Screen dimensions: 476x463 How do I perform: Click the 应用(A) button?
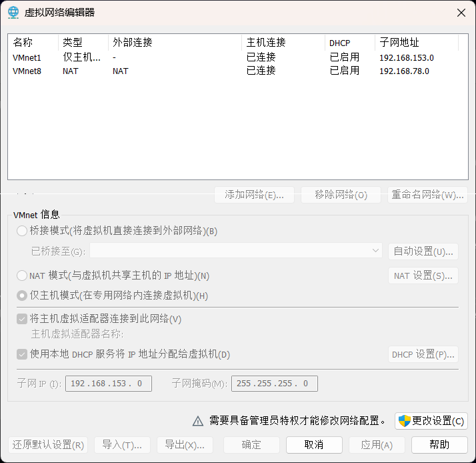377,445
